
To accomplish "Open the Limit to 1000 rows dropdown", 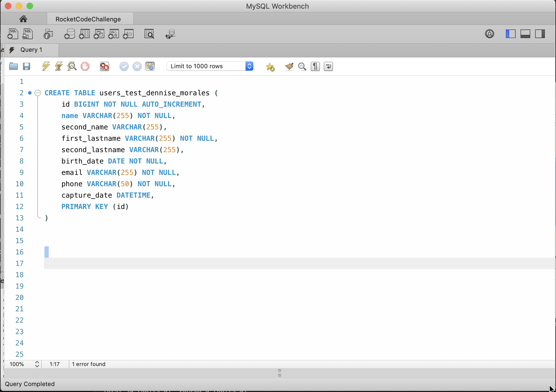I will (x=249, y=66).
